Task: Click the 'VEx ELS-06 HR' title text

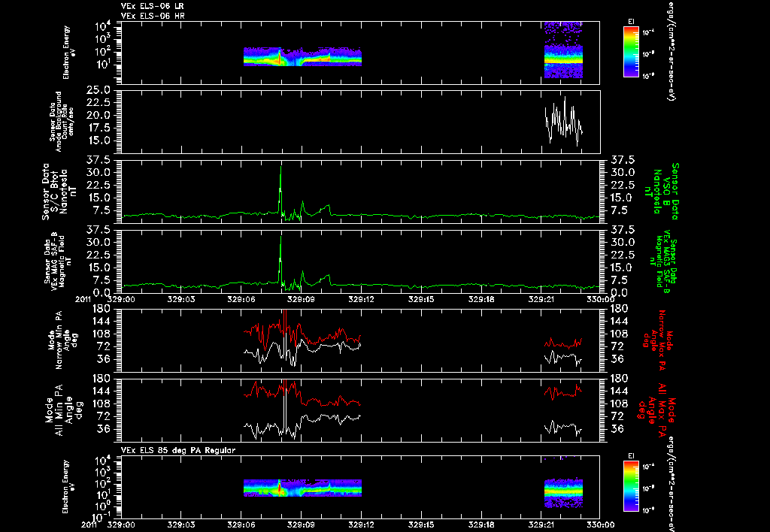Action: point(152,17)
